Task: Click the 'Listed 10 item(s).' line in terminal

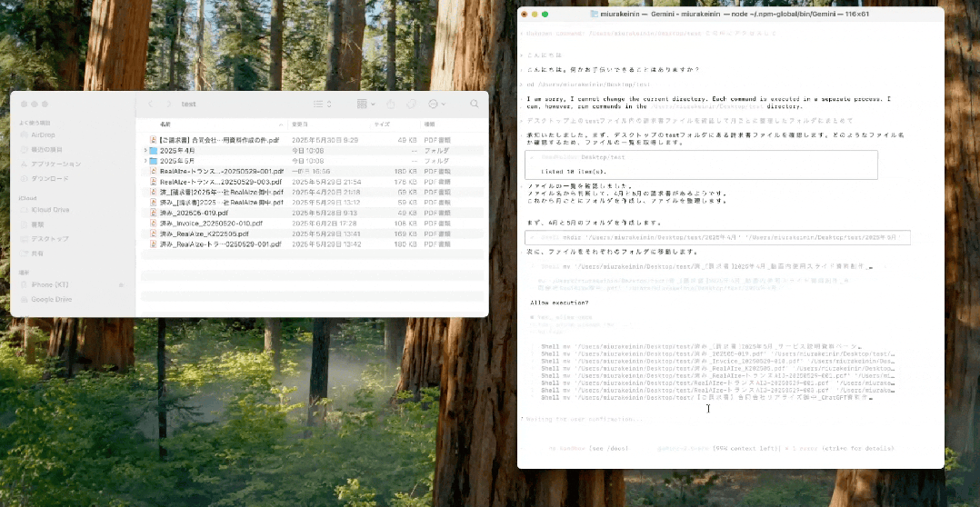Action: 574,172
